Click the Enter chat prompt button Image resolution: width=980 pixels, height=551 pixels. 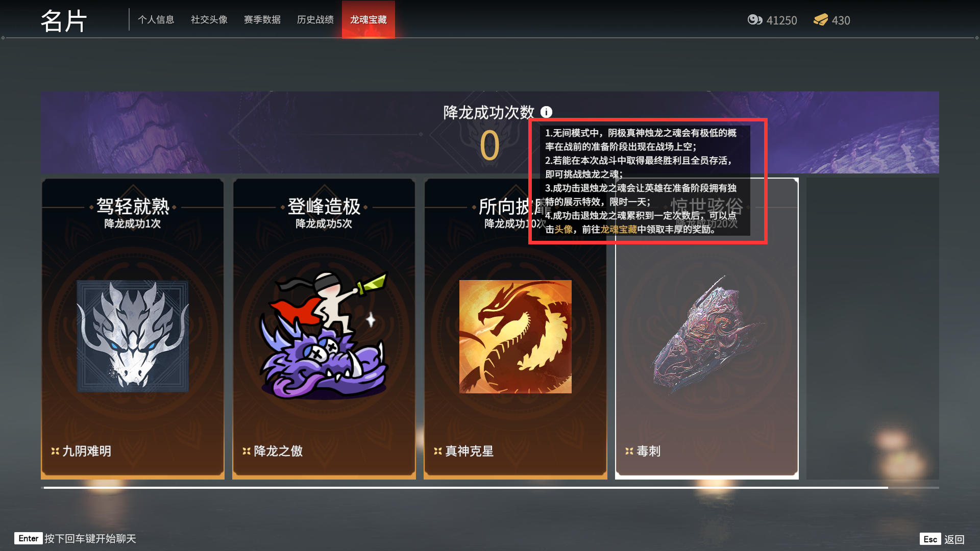pos(76,539)
